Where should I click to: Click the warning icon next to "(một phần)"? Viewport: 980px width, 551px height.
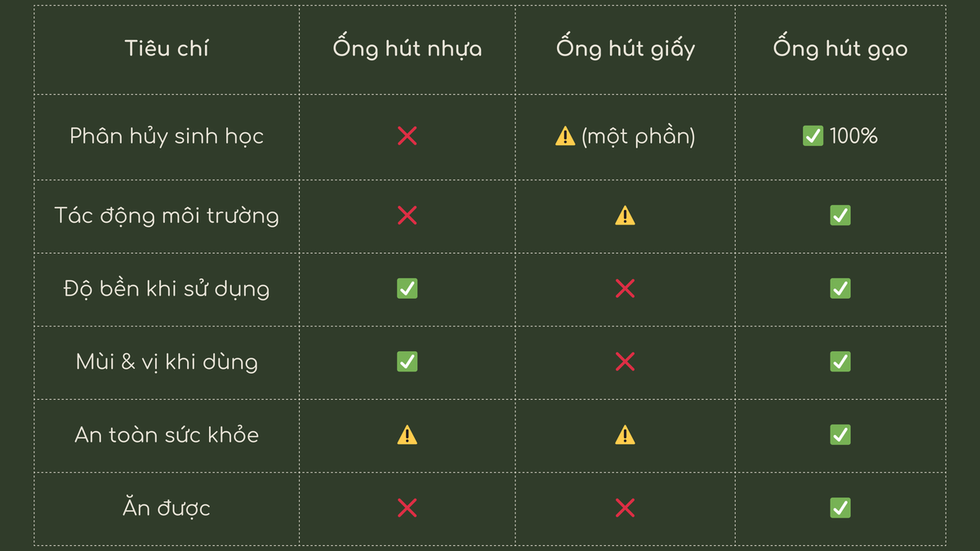tap(565, 136)
